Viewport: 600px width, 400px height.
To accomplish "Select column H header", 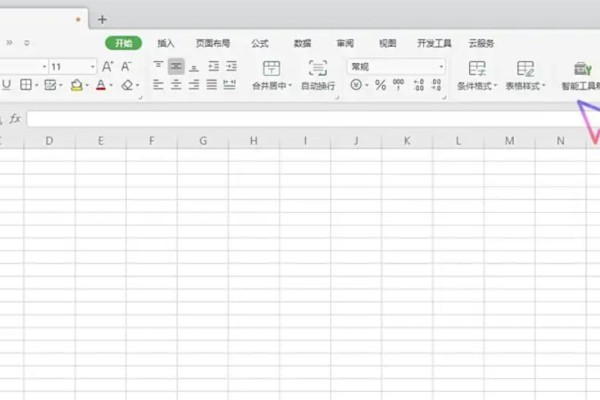I will click(254, 141).
